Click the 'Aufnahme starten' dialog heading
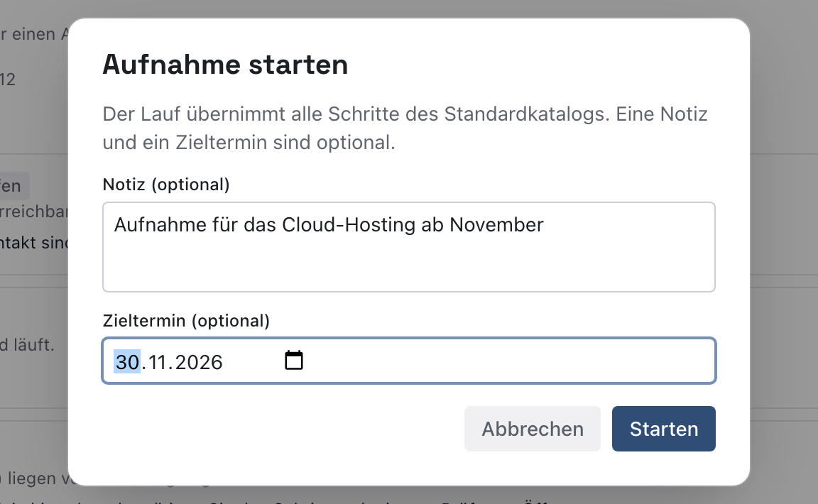This screenshot has height=504, width=818. pyautogui.click(x=225, y=65)
